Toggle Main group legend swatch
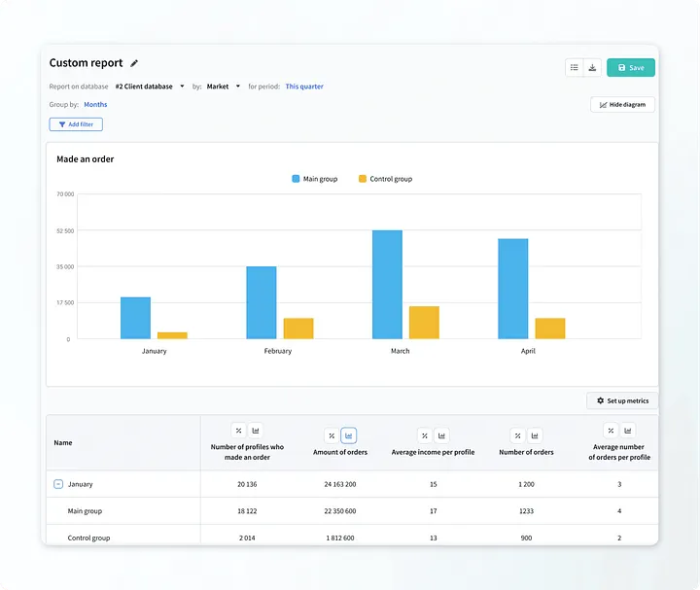Image resolution: width=700 pixels, height=590 pixels. click(x=296, y=179)
